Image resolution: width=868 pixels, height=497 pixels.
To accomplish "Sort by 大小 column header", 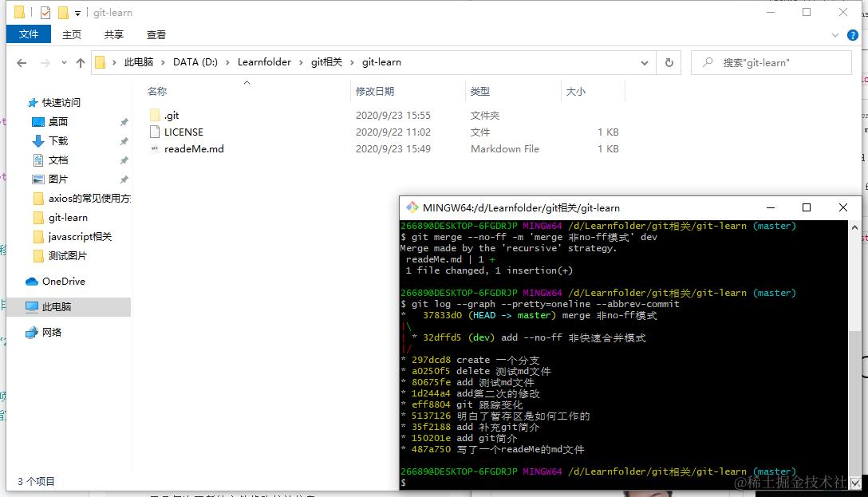I will pyautogui.click(x=576, y=91).
